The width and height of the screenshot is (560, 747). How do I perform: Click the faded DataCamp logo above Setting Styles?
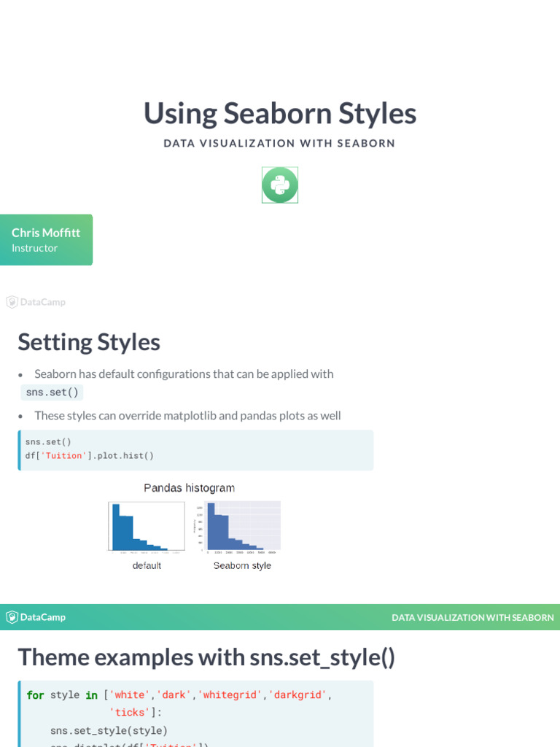(36, 302)
